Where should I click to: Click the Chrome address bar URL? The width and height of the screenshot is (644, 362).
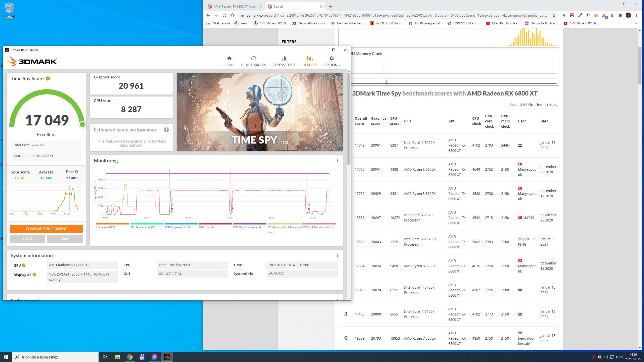click(396, 15)
